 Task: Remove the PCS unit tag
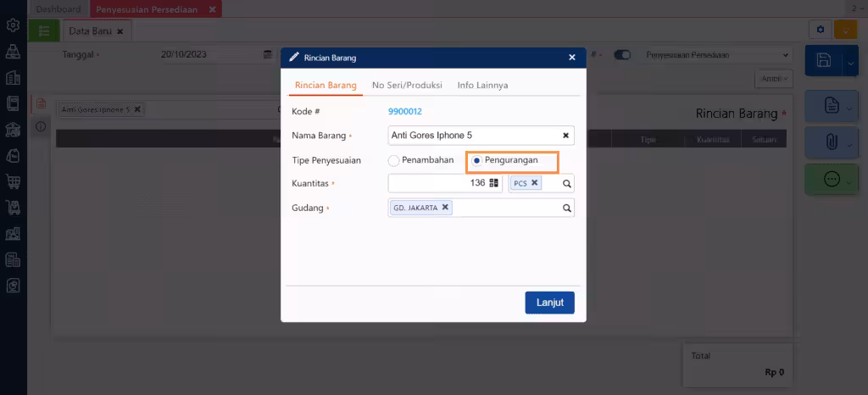(x=534, y=182)
